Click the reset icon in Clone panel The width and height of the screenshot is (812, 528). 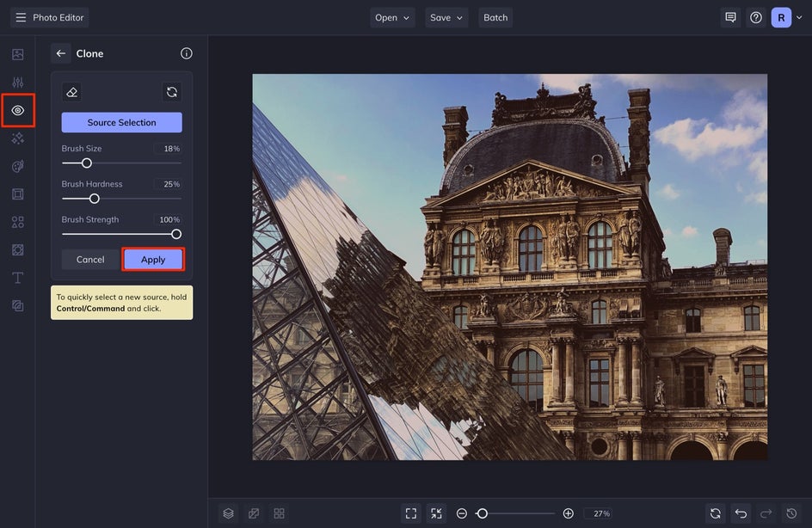point(172,92)
